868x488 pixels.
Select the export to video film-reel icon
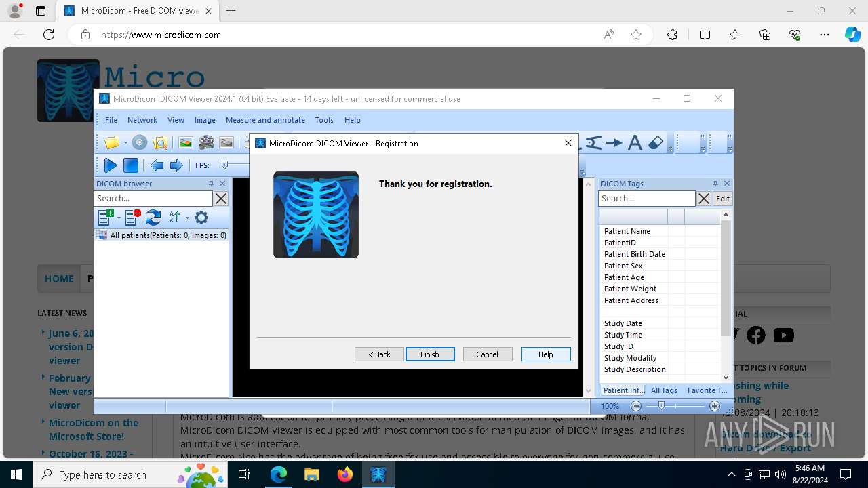206,142
